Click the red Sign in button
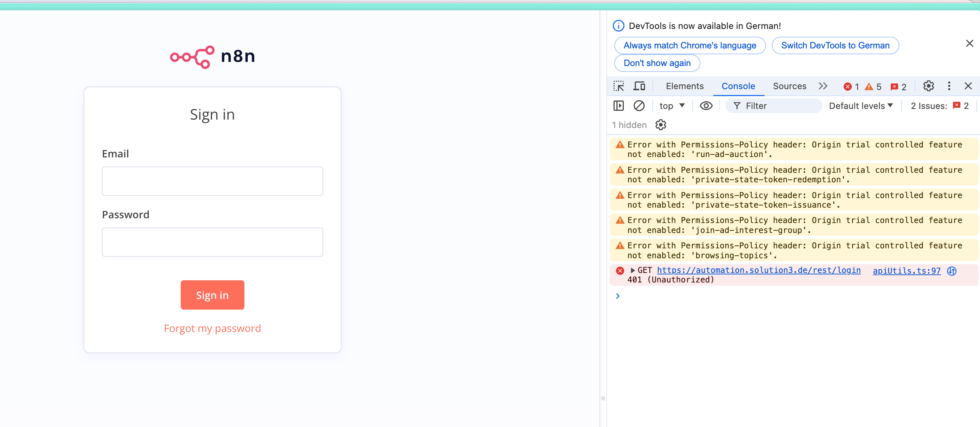 pyautogui.click(x=212, y=295)
